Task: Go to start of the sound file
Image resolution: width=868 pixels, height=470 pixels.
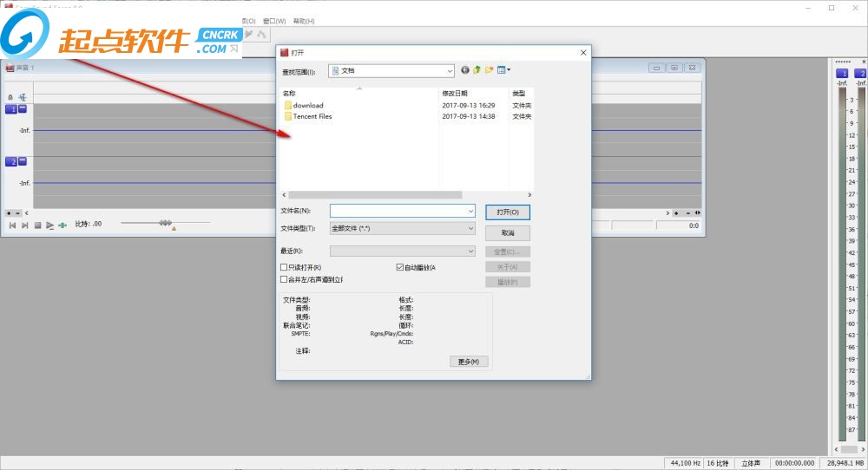Action: tap(13, 225)
